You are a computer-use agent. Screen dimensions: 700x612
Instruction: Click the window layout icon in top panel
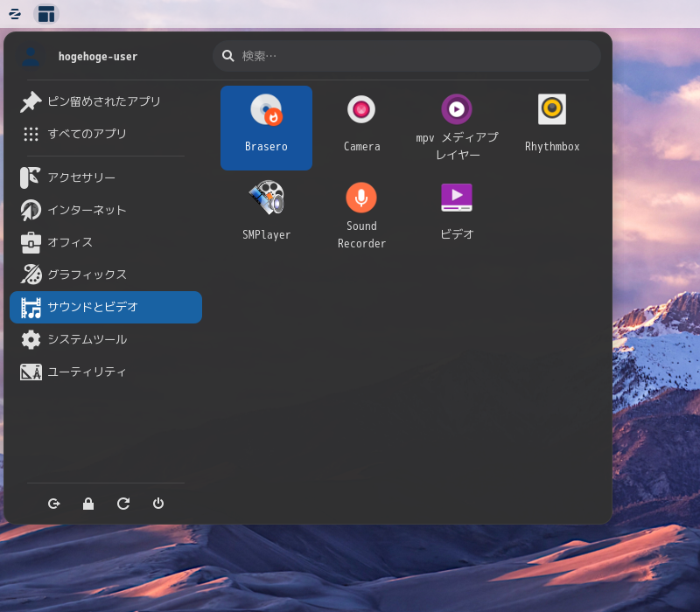[46, 14]
